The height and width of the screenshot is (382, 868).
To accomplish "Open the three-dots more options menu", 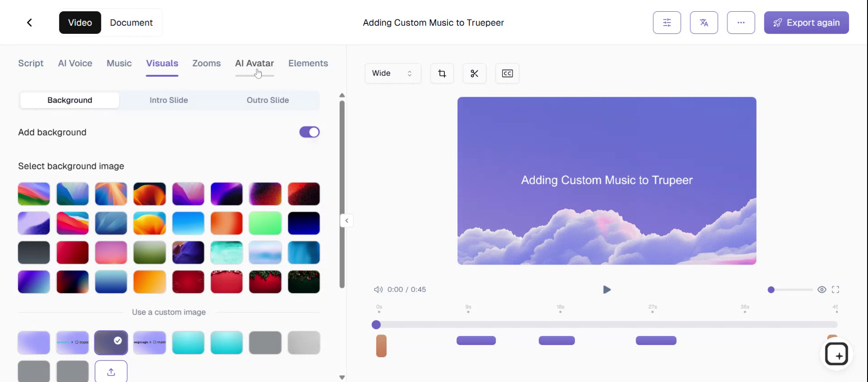I will (741, 23).
